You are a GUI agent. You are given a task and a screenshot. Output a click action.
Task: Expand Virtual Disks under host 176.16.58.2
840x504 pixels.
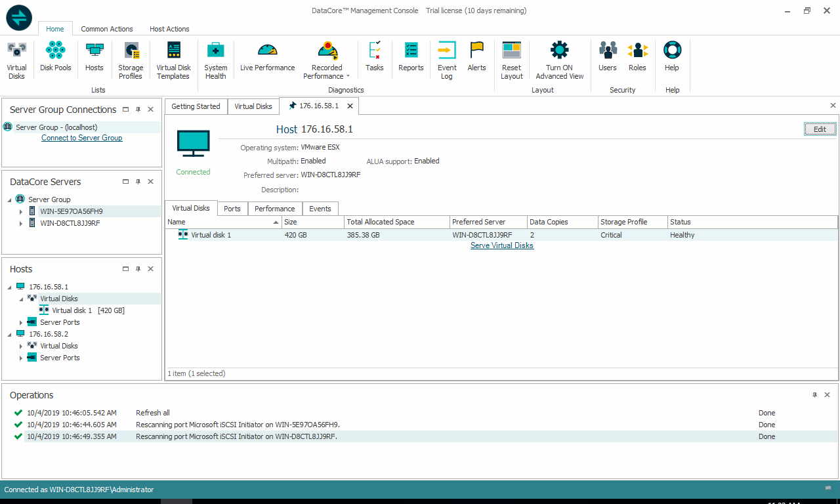[x=21, y=346]
